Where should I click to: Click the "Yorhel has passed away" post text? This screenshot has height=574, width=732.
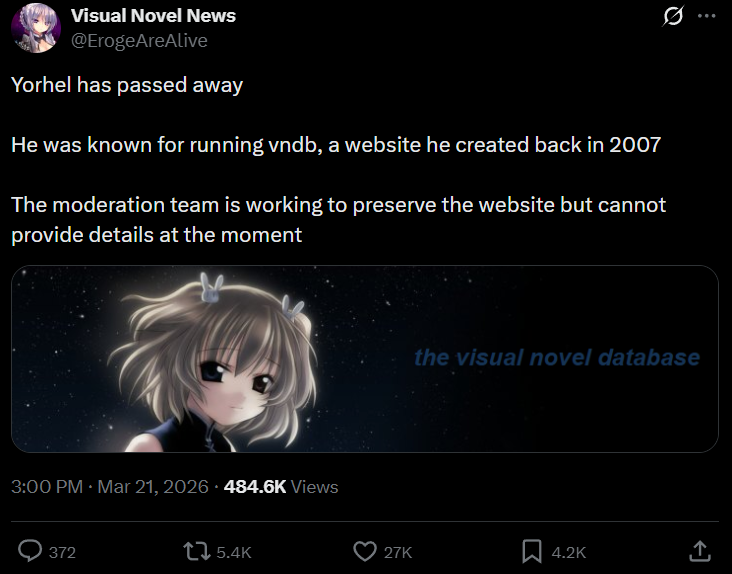127,85
